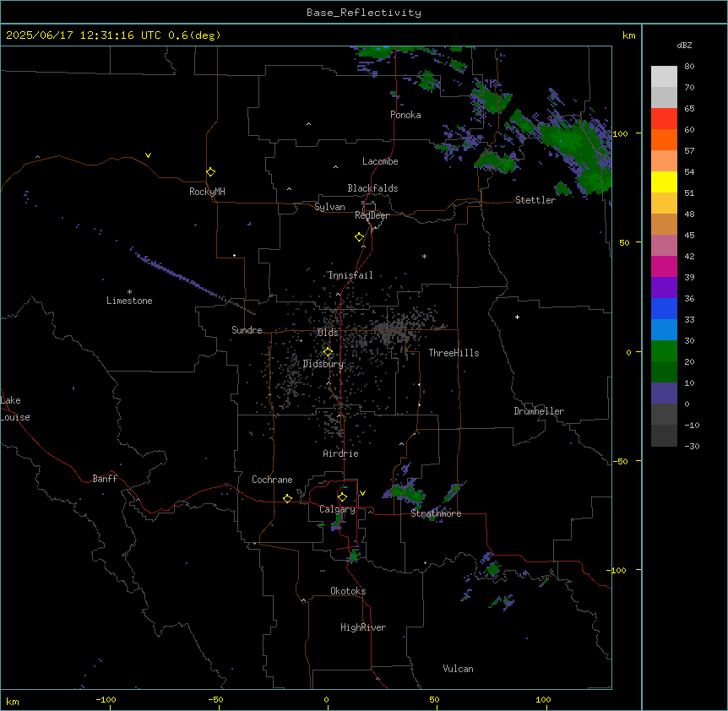728x711 pixels.
Task: Click the yellow v marker northwest of RockyMH
Action: tap(148, 155)
